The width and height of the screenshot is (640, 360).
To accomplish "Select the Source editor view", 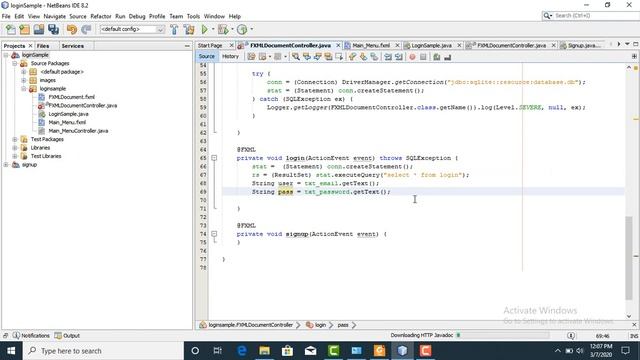I will click(207, 56).
